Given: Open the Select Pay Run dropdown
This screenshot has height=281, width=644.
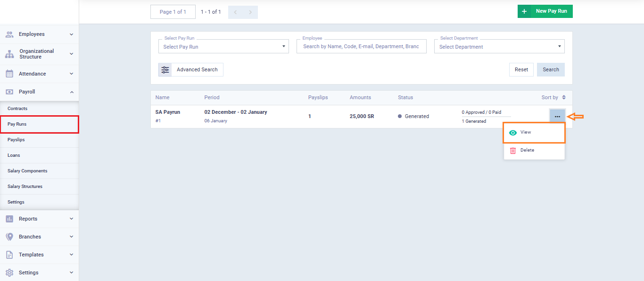Looking at the screenshot, I should (x=223, y=47).
